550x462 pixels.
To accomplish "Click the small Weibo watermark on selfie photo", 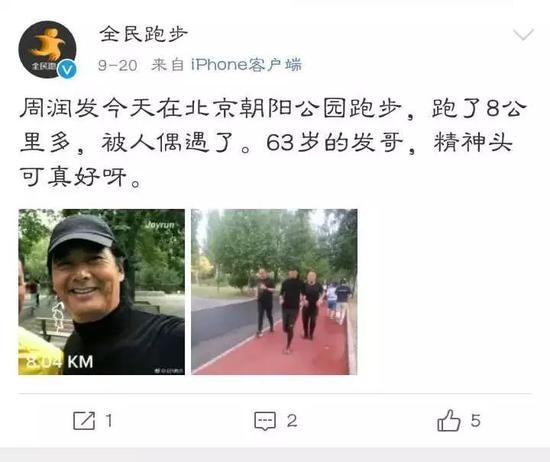I will click(x=169, y=370).
